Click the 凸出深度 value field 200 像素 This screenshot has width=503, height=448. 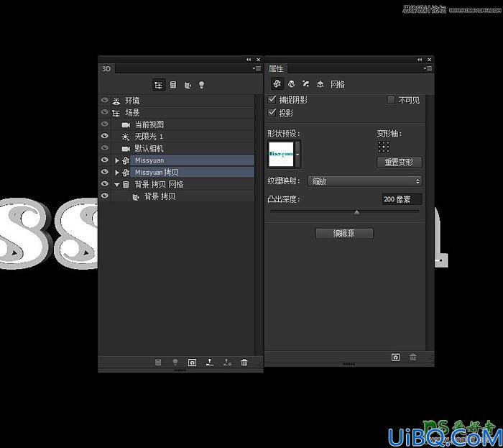402,199
